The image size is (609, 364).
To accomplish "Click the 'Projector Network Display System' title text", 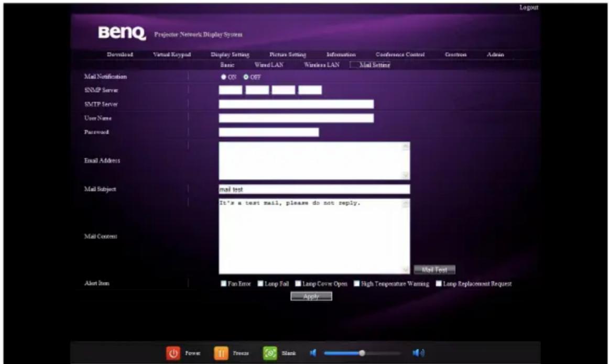I will coord(198,35).
